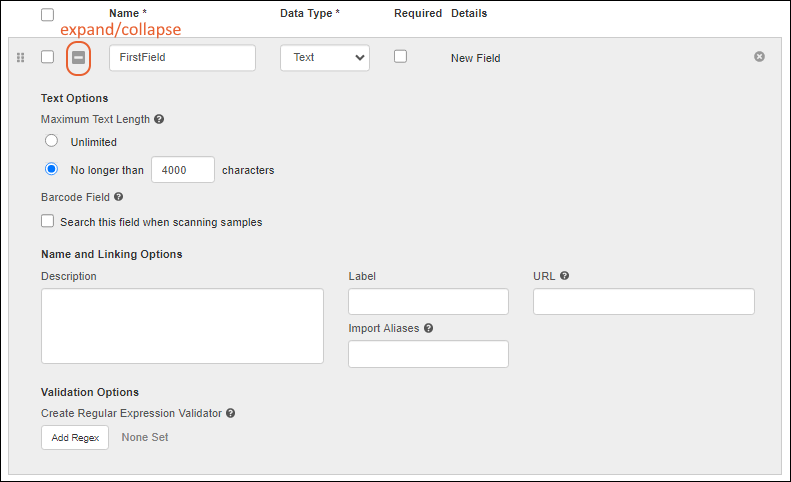
Task: Click the field name box containing FirstField
Action: click(182, 58)
